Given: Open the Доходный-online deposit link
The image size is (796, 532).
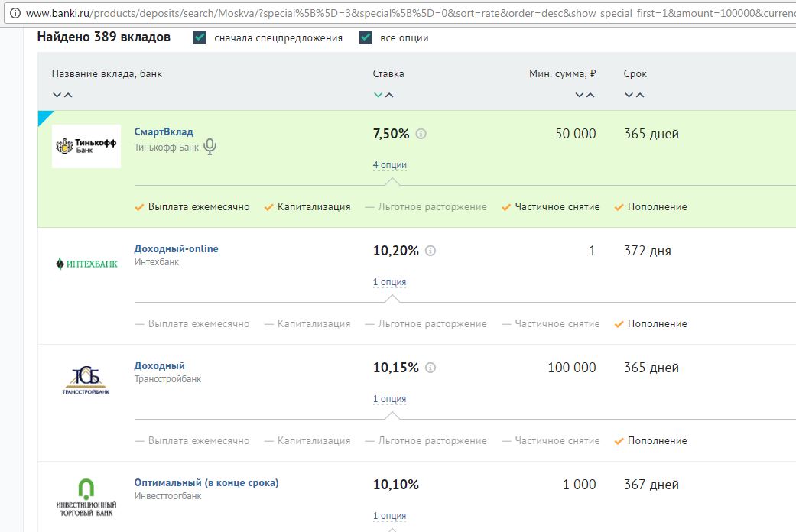Looking at the screenshot, I should pyautogui.click(x=176, y=248).
